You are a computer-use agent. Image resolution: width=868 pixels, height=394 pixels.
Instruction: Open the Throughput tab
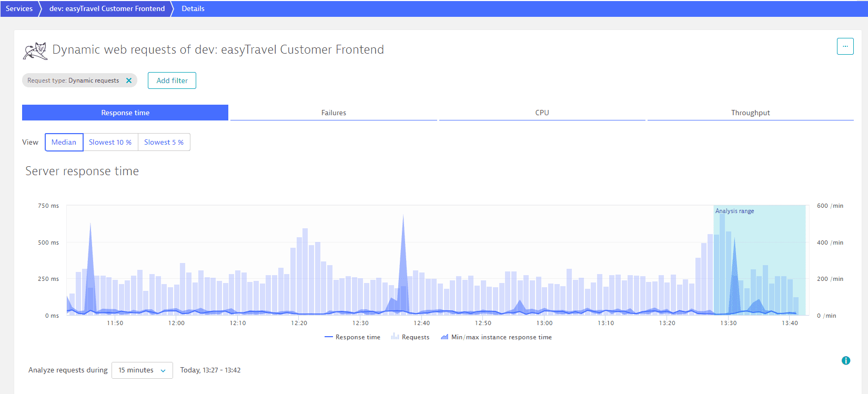[750, 113]
